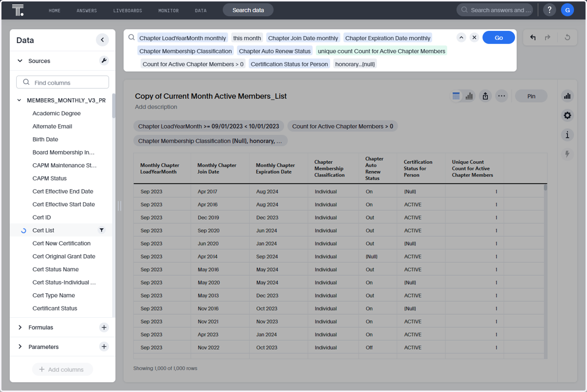Switch to chart view icon
This screenshot has height=392, width=587.
(469, 96)
